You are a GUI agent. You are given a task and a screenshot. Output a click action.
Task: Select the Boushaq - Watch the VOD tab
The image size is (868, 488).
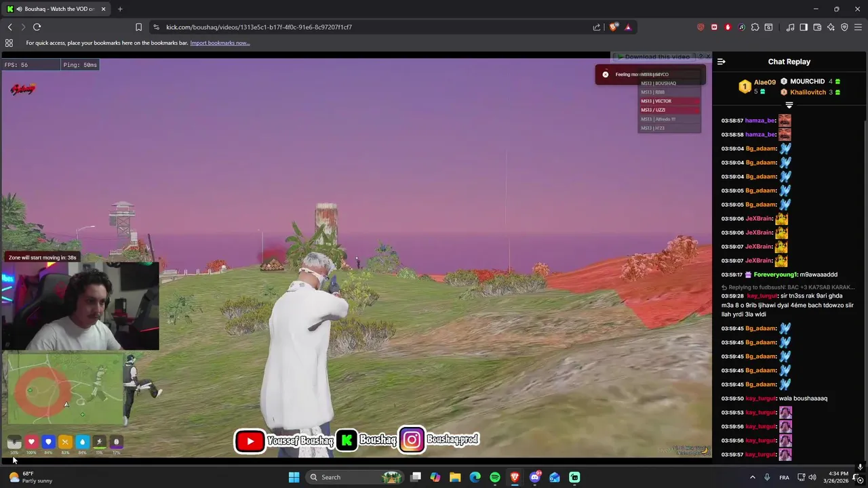coord(56,9)
